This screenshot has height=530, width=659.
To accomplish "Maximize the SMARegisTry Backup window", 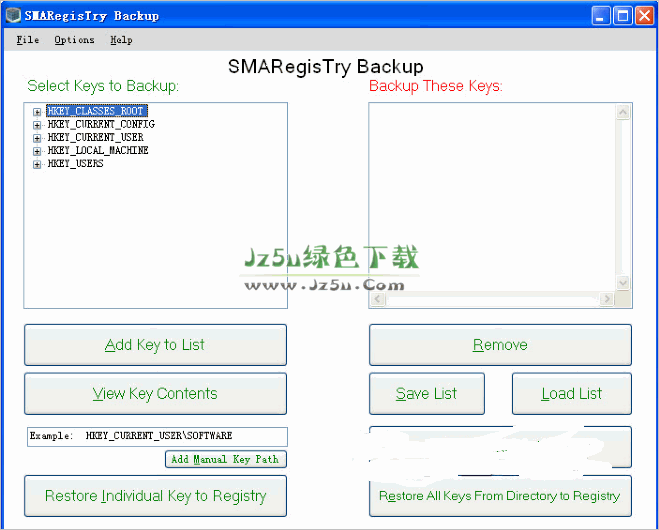I will point(623,16).
